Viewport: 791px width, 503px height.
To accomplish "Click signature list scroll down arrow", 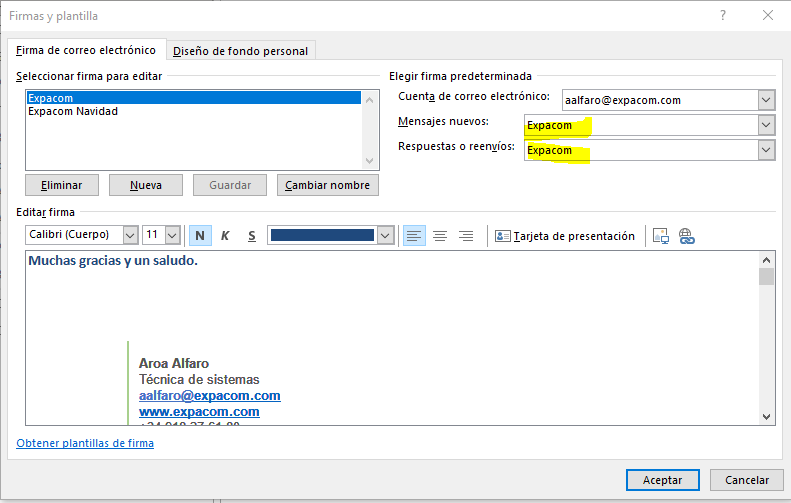I will click(369, 161).
